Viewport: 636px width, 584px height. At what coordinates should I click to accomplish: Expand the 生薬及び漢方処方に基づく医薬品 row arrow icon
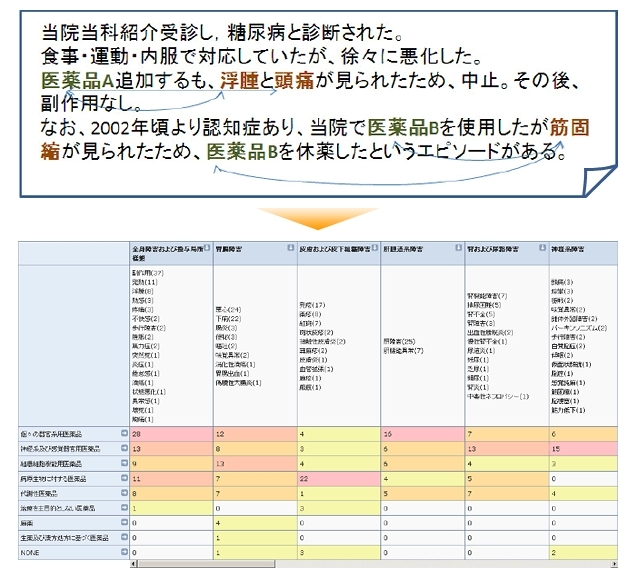point(124,537)
